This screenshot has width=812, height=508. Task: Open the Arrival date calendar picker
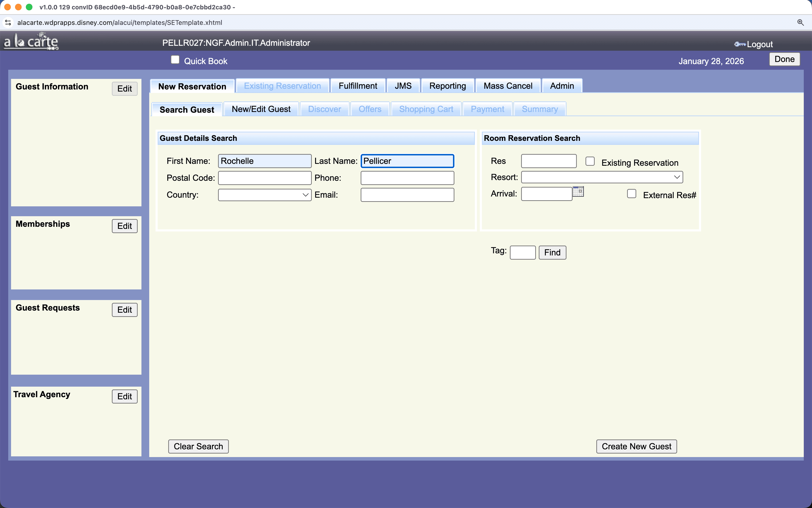coord(578,192)
